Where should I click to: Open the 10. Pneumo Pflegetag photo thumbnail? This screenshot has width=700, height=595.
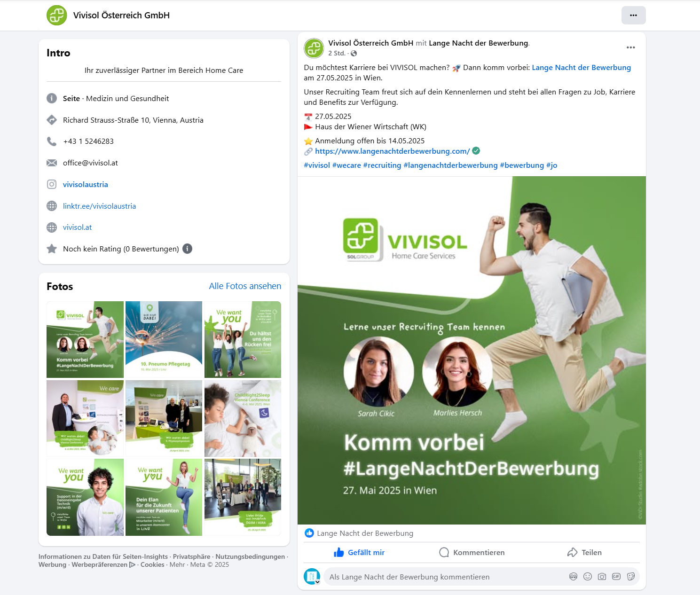[x=164, y=339]
